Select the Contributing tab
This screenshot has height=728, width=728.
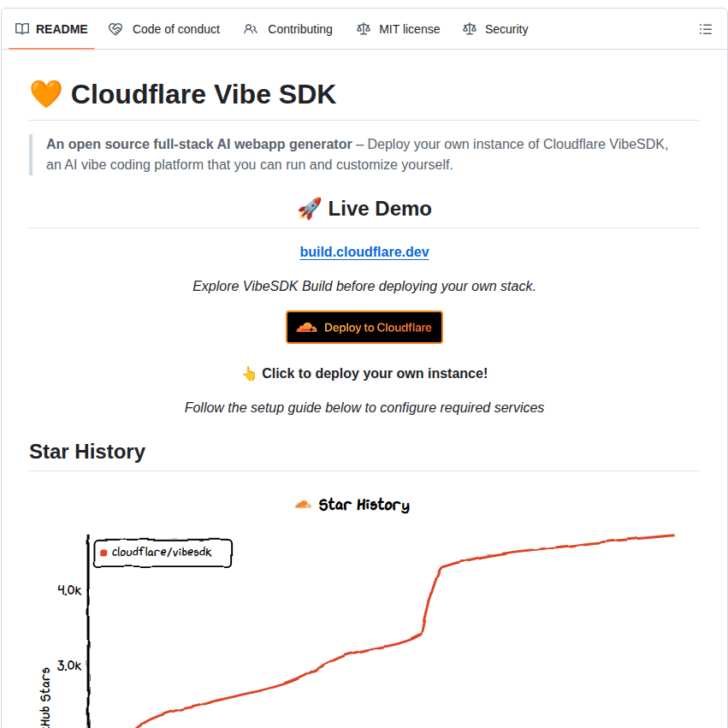[299, 28]
